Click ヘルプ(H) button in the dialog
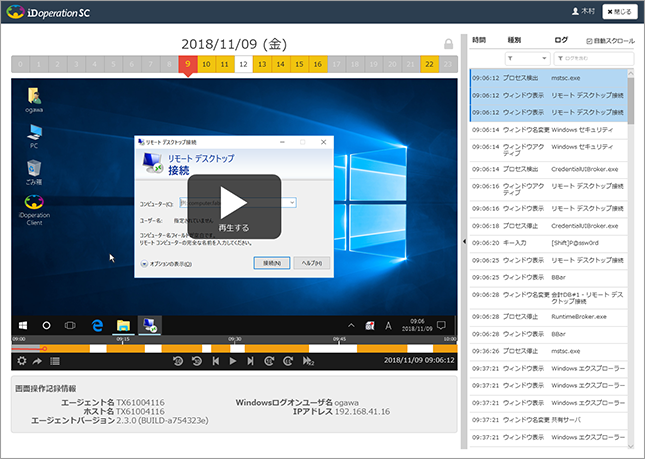The width and height of the screenshot is (645, 459). 311,263
